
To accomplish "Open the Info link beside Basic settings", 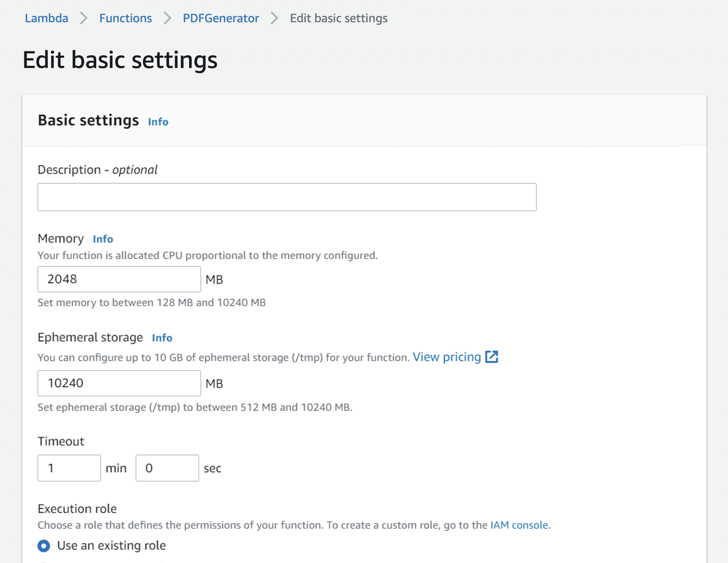I will pos(158,122).
